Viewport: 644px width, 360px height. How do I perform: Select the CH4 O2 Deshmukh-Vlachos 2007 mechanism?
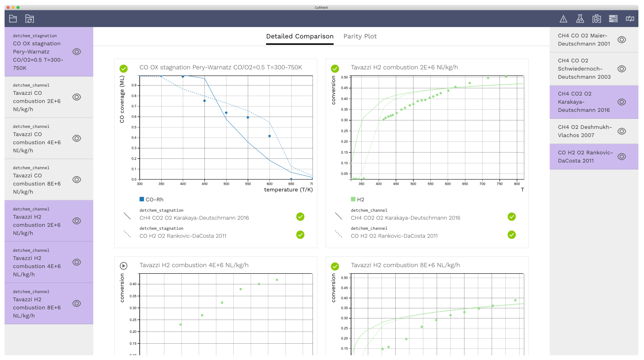(x=585, y=131)
